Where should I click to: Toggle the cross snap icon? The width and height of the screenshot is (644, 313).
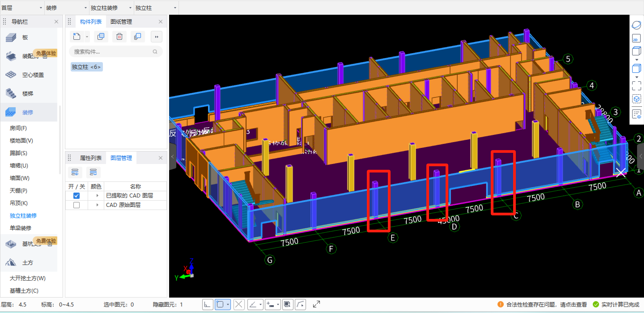(239, 305)
